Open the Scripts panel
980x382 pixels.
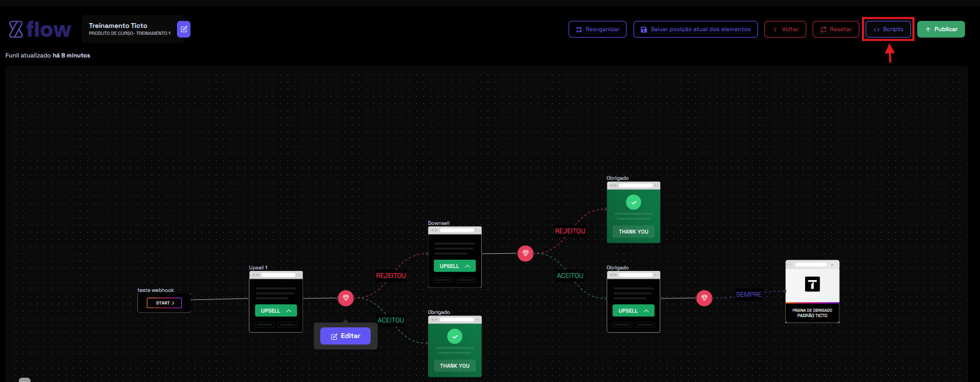click(888, 30)
